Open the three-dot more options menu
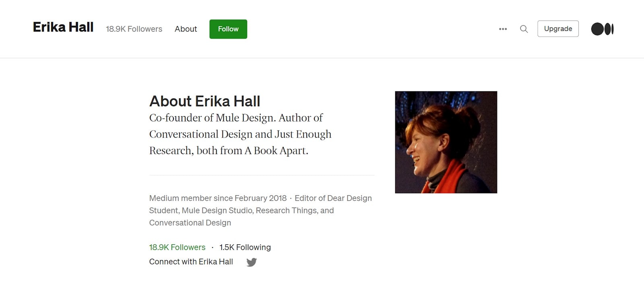 503,29
